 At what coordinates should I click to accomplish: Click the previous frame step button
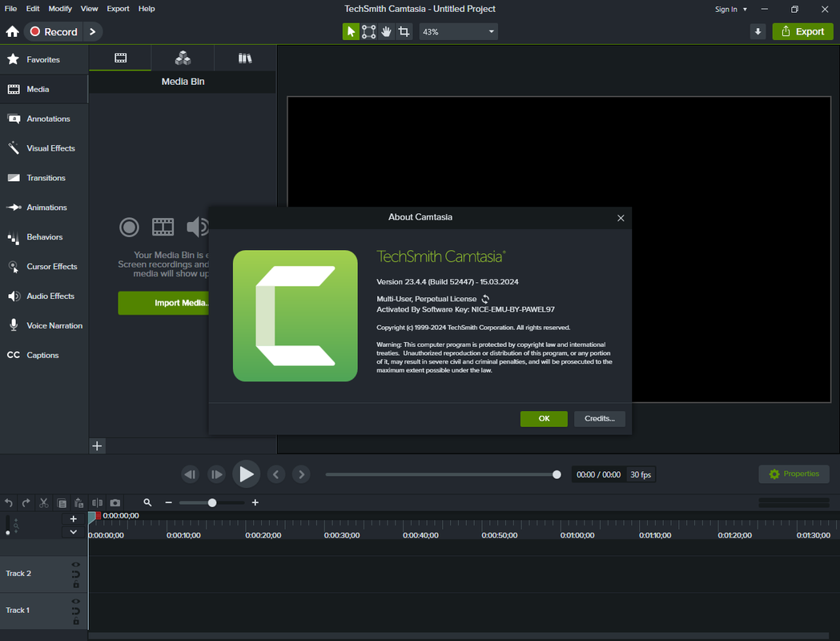point(190,474)
